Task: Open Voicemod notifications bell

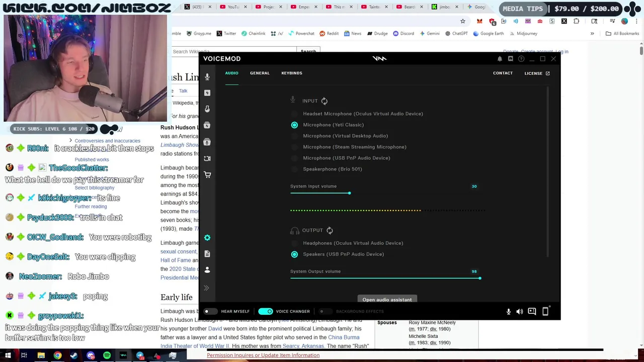Action: (x=500, y=59)
